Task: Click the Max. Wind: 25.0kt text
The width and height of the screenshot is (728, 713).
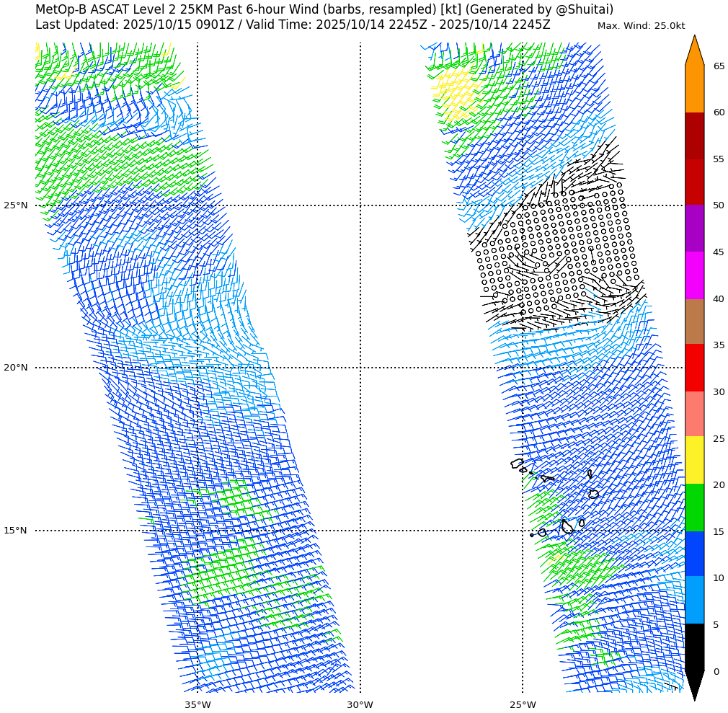Action: [x=641, y=26]
